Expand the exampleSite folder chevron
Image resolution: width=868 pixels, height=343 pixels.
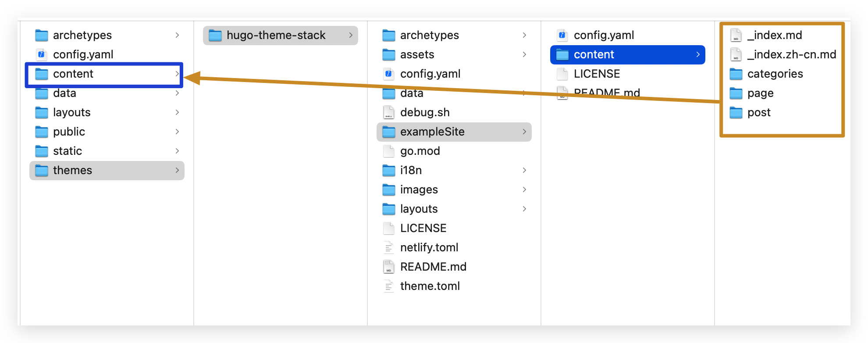pyautogui.click(x=524, y=132)
